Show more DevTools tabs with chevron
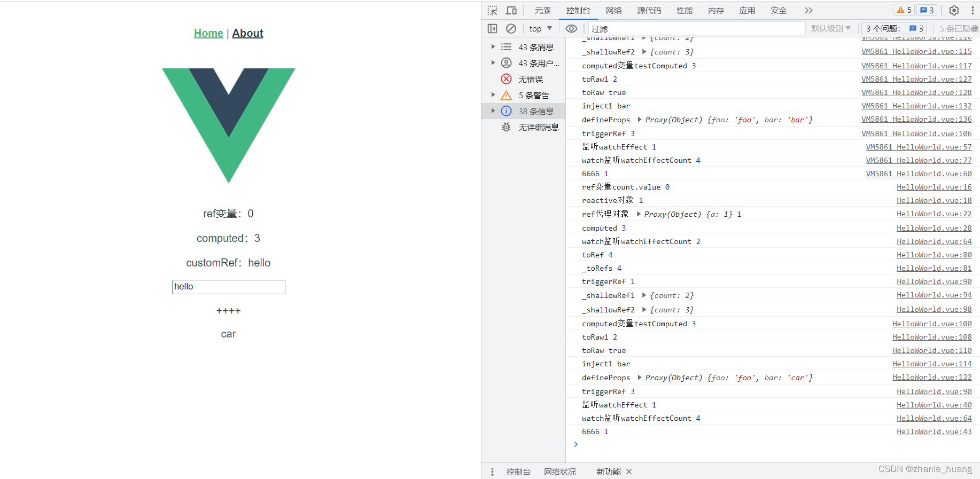 coord(808,10)
